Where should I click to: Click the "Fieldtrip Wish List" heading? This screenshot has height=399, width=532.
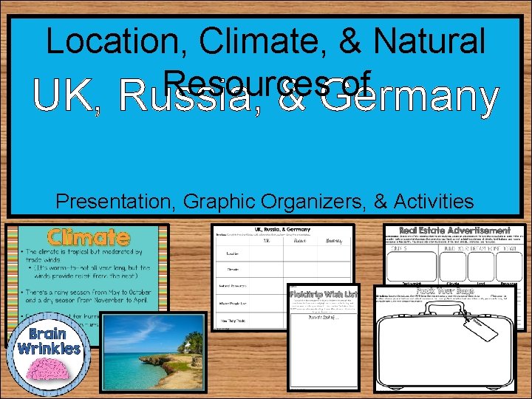(x=324, y=294)
